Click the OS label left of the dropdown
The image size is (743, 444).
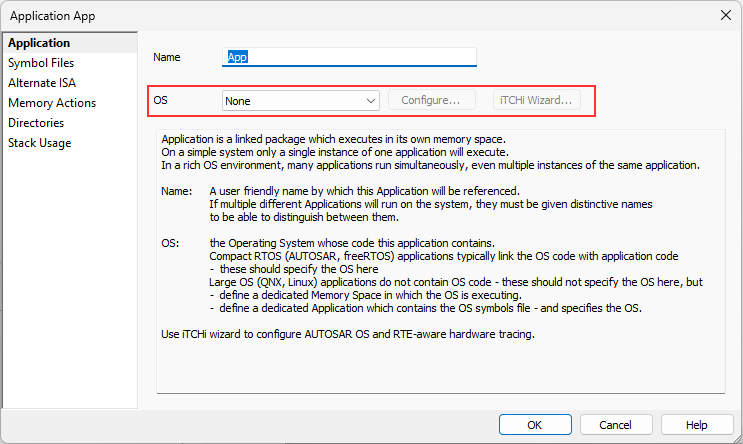[x=161, y=101]
